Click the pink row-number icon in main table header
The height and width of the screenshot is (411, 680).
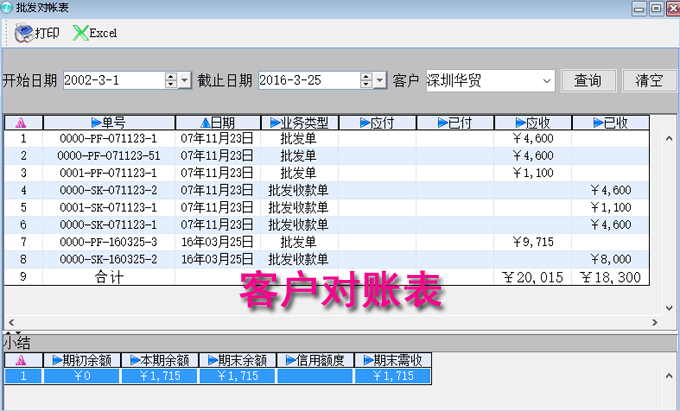(21, 123)
